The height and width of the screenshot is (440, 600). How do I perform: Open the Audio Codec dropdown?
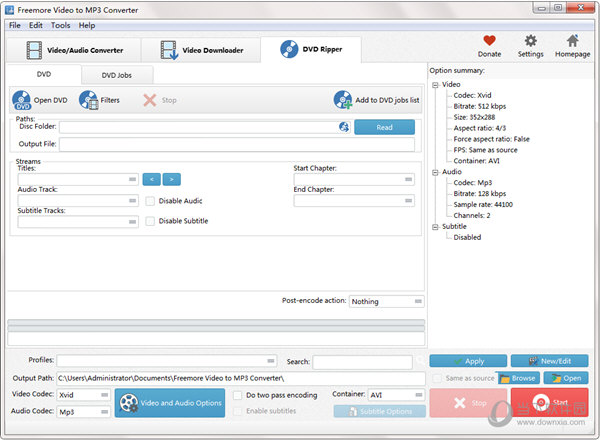[84, 412]
